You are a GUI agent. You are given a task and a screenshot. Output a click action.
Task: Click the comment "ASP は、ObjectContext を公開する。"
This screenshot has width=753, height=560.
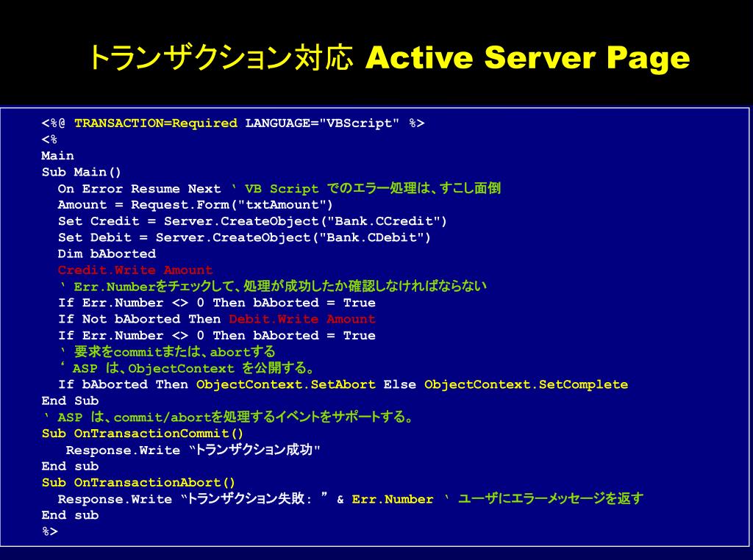pyautogui.click(x=193, y=368)
